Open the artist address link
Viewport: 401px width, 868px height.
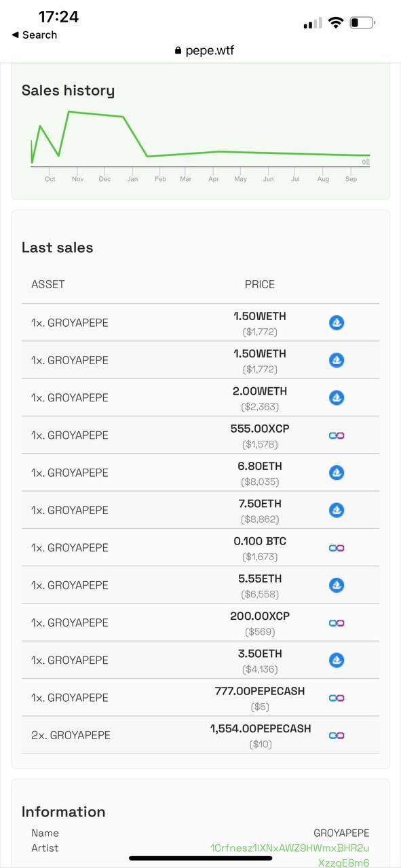(x=290, y=855)
